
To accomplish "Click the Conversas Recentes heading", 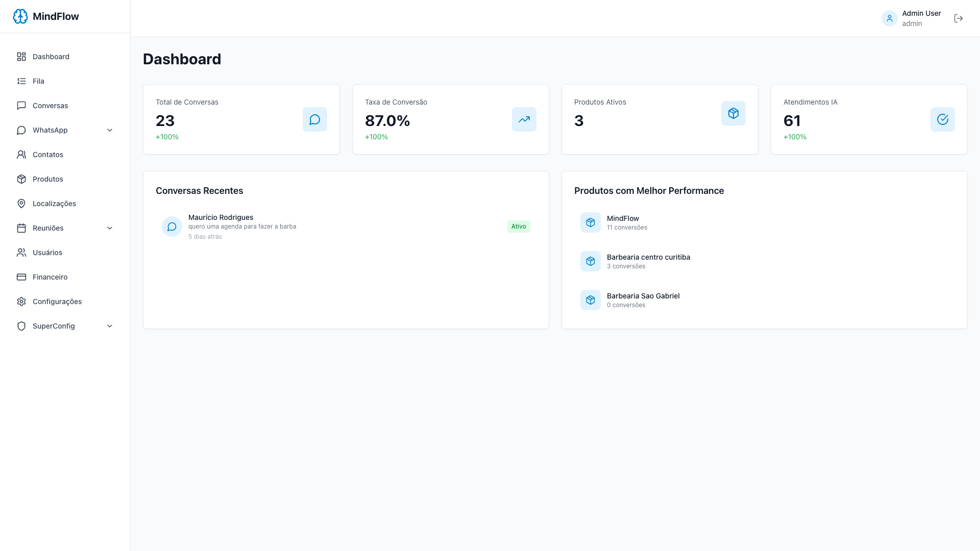I will pyautogui.click(x=199, y=191).
